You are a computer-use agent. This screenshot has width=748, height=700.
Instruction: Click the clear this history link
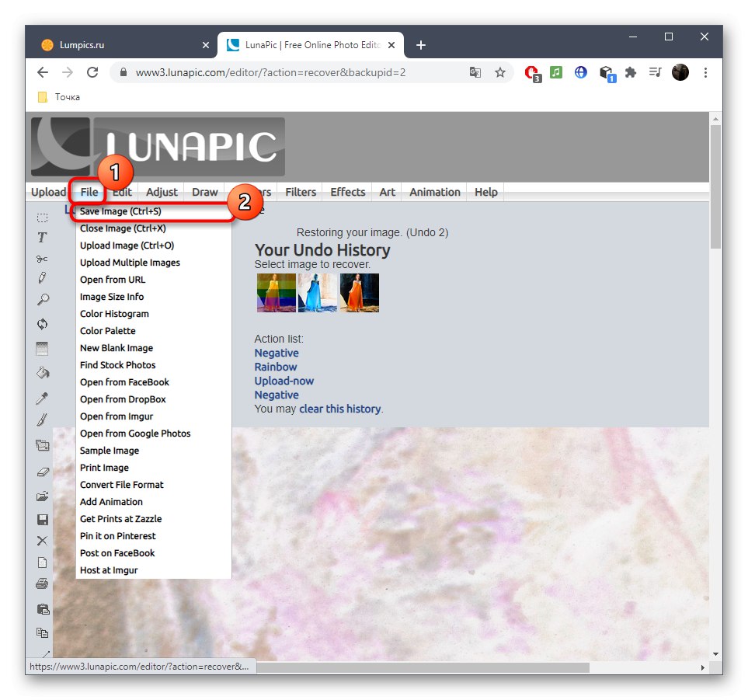pyautogui.click(x=340, y=409)
